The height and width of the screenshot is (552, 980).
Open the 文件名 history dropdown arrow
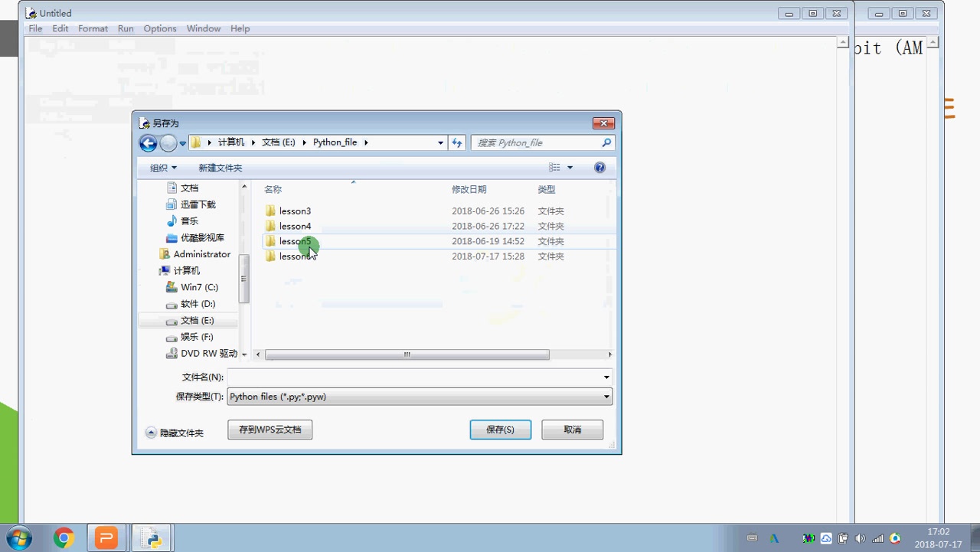click(606, 377)
